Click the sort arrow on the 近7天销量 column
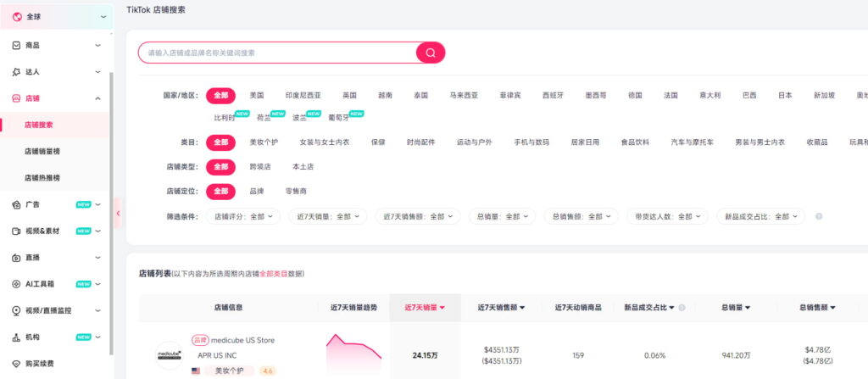Image resolution: width=868 pixels, height=379 pixels. [x=442, y=308]
